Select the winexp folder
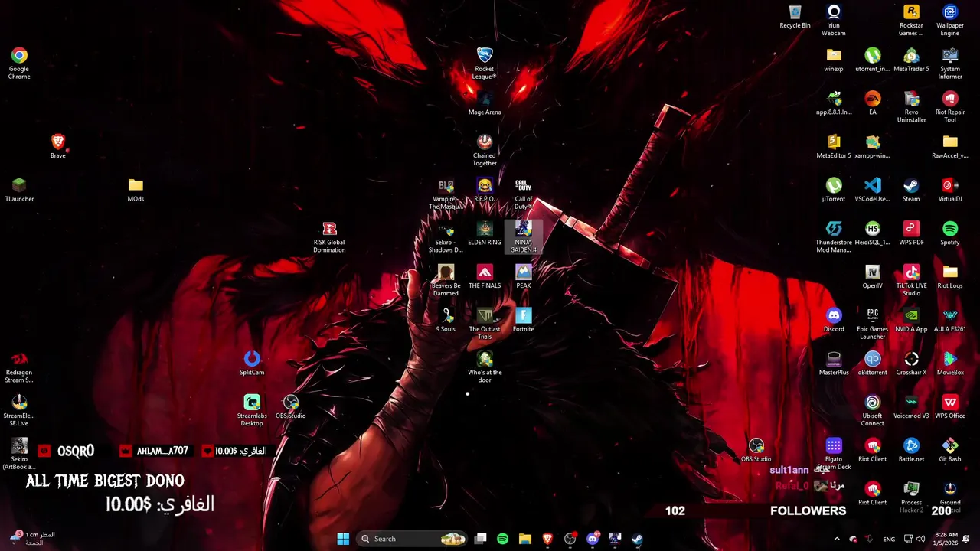The height and width of the screenshot is (551, 980). 834,60
